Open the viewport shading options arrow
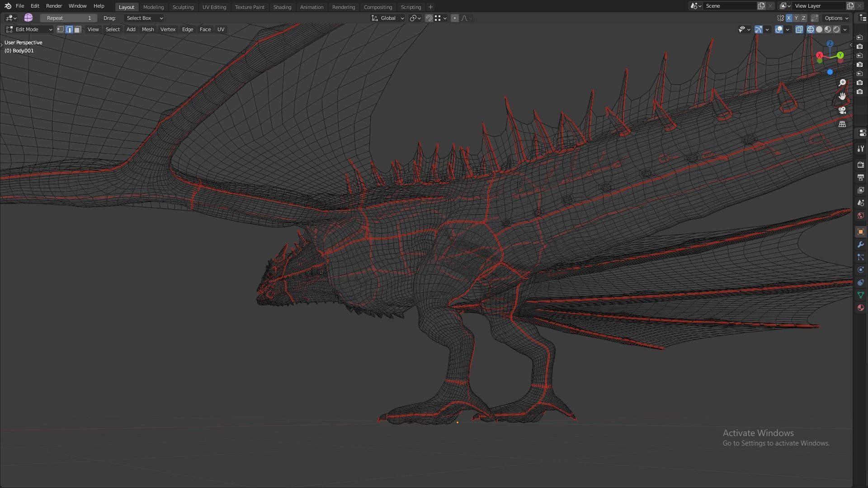This screenshot has height=488, width=868. [845, 29]
